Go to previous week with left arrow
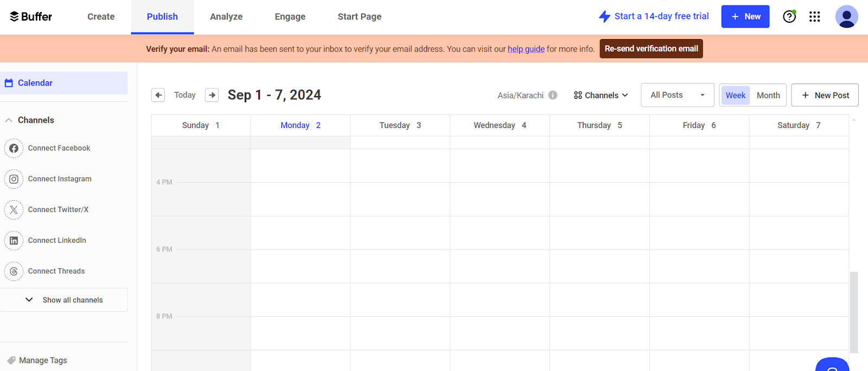 (x=158, y=95)
